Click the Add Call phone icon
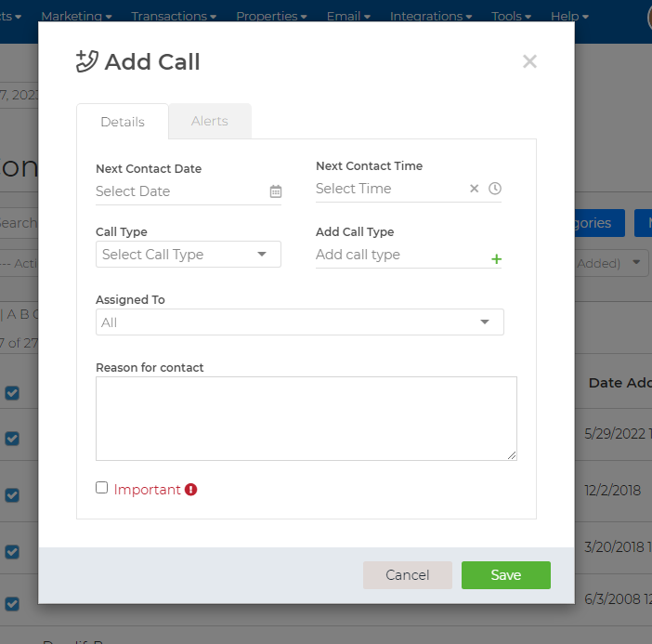 (x=87, y=61)
